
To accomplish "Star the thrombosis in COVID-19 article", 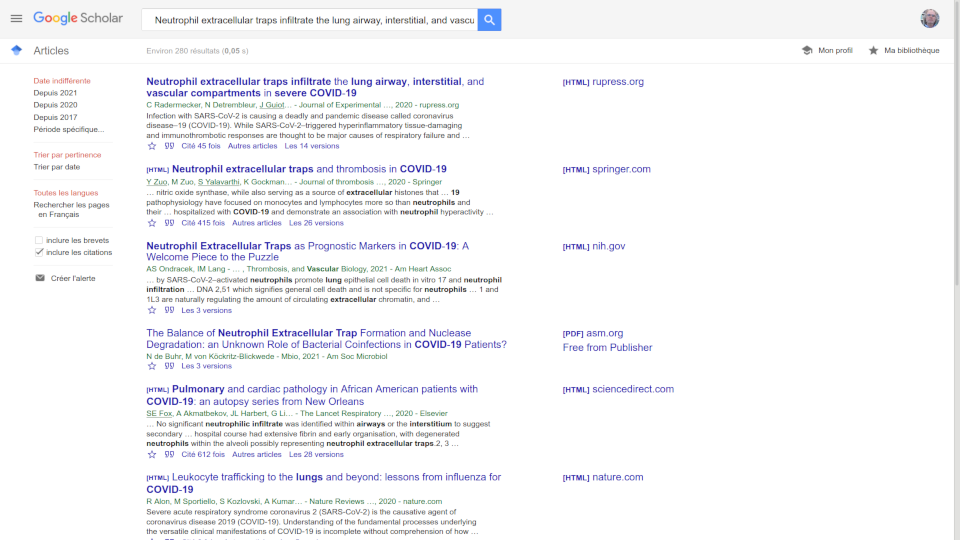I will [x=152, y=223].
